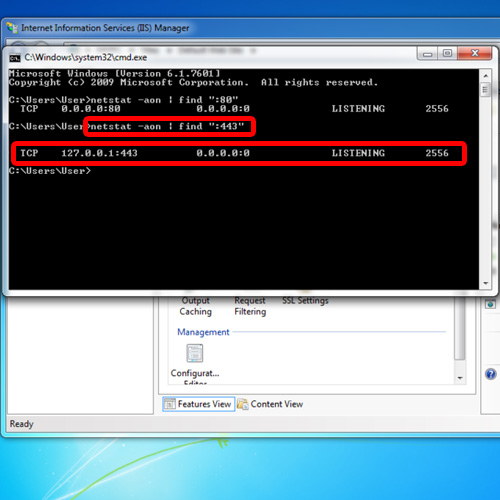This screenshot has height=500, width=500.
Task: Click the PID 2556 on port 80 row
Action: pyautogui.click(x=437, y=109)
